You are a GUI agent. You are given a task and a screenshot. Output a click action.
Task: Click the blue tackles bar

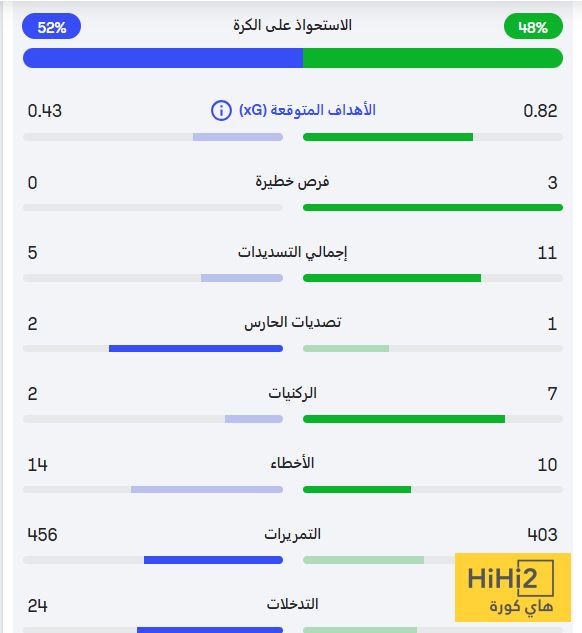pyautogui.click(x=210, y=630)
